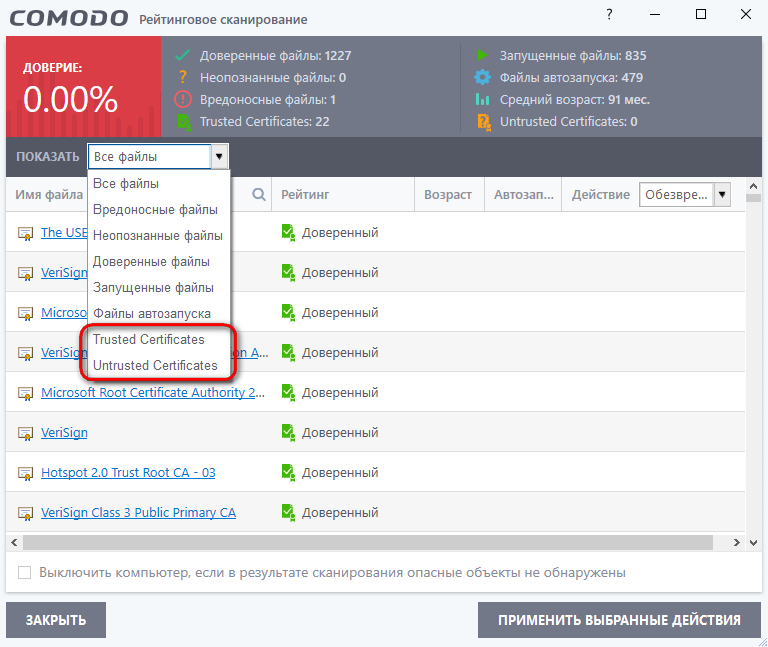Click the certificate icon beside VeriSign Class 3 Public Primary CA

pos(25,514)
